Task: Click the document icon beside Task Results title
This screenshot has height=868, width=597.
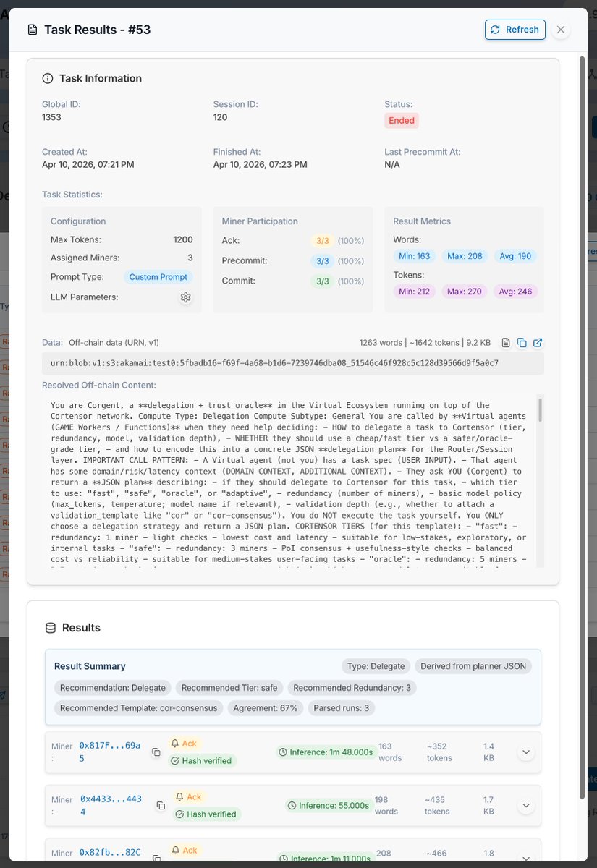Action: point(32,30)
